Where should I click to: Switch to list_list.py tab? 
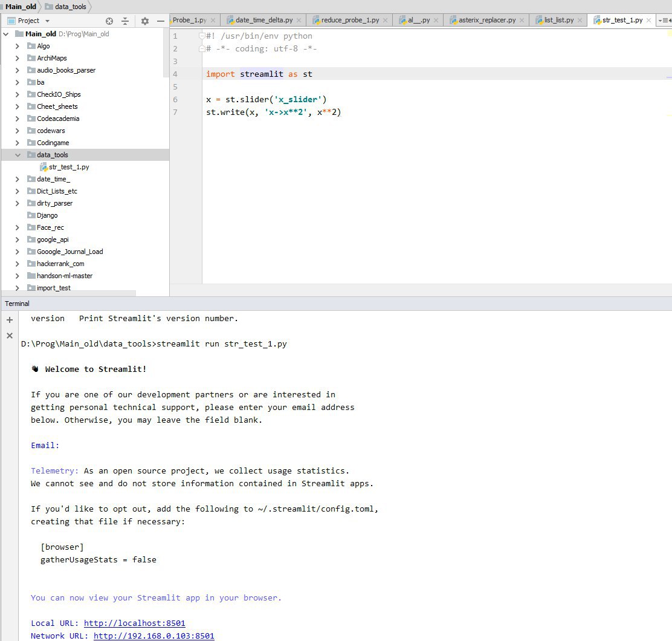tap(559, 20)
